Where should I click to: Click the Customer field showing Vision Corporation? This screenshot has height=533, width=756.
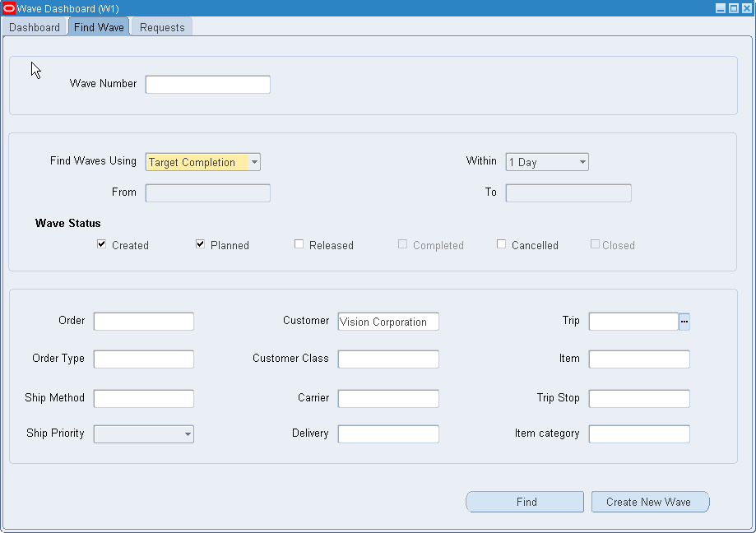pos(388,322)
